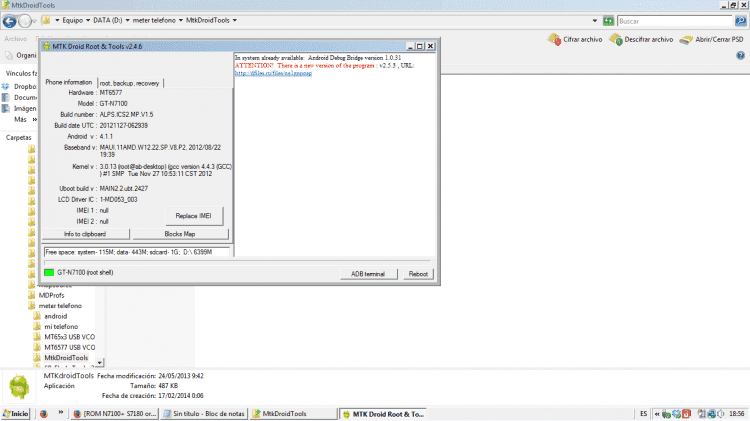Image resolution: width=750 pixels, height=421 pixels.
Task: Refresh the Explorer folder view
Action: click(608, 21)
